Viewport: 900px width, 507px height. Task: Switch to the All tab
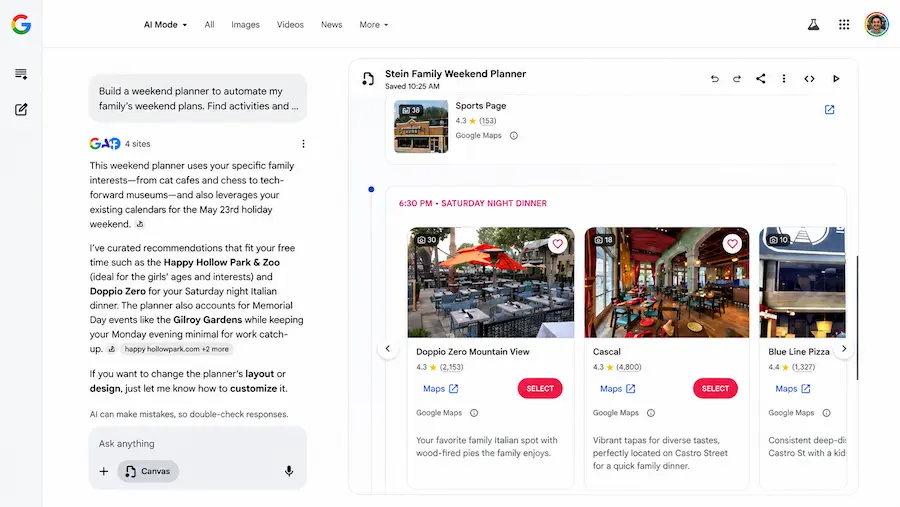point(210,25)
